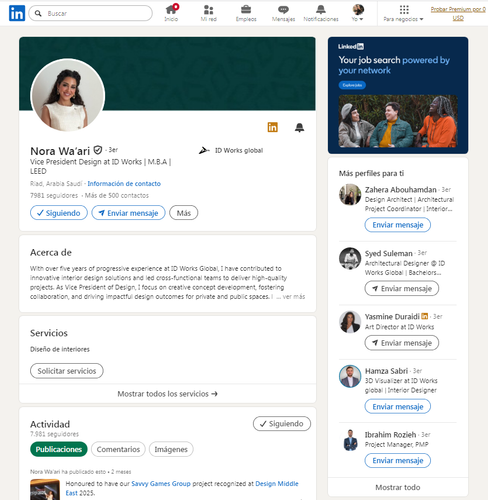
Task: Click the Inicio home icon
Action: [171, 13]
